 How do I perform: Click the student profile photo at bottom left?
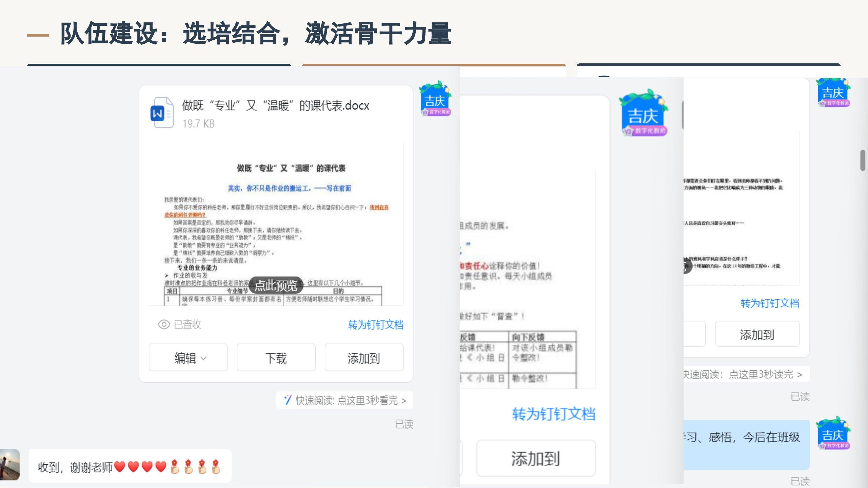click(9, 465)
